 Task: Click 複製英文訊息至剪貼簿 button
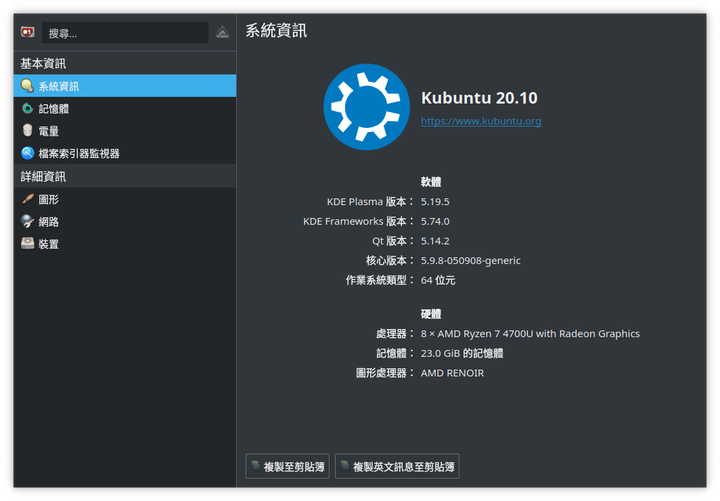coord(397,467)
